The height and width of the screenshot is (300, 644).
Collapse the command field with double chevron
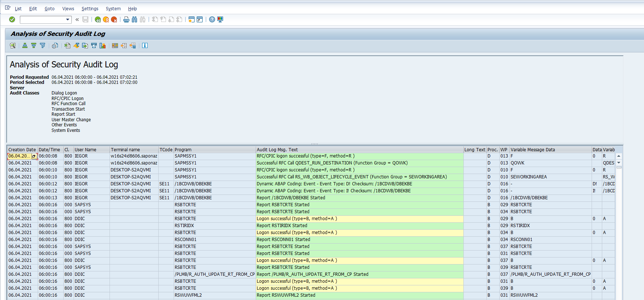(x=77, y=19)
